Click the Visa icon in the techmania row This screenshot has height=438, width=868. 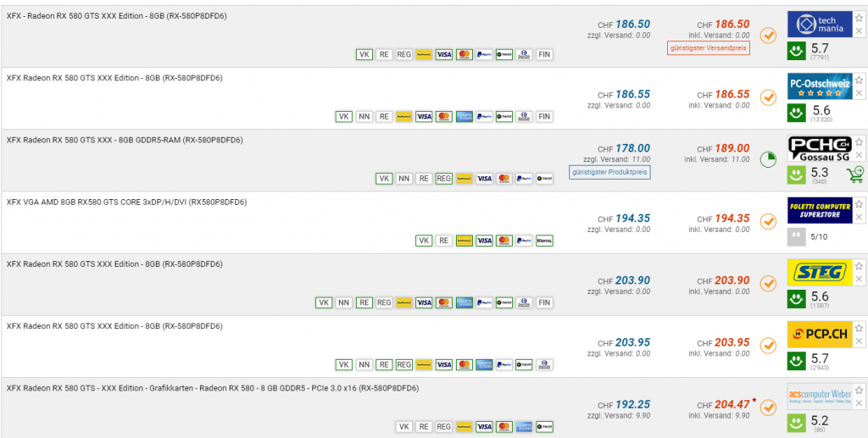pyautogui.click(x=443, y=55)
